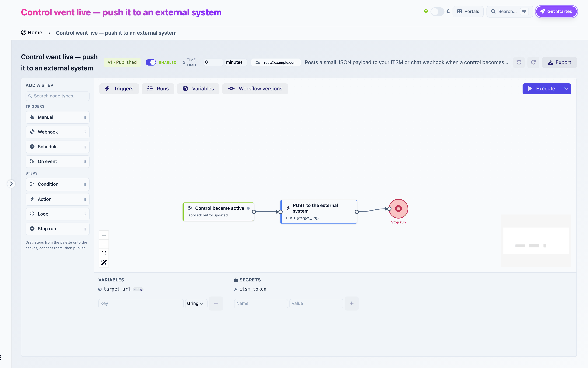The image size is (588, 368).
Task: Click the compass Home icon in breadcrumb
Action: tap(24, 33)
